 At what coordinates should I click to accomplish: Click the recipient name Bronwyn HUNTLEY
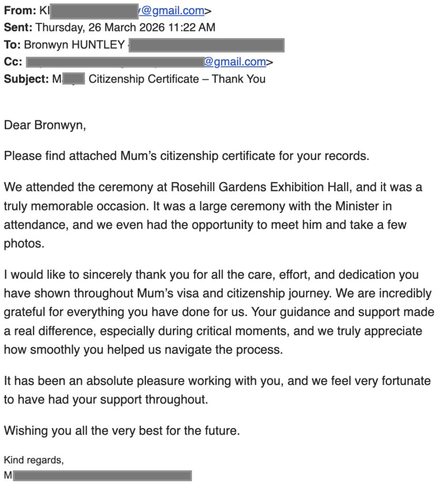(74, 44)
